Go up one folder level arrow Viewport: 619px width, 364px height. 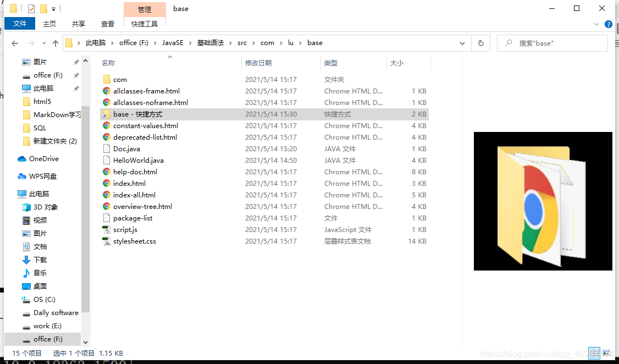point(55,43)
